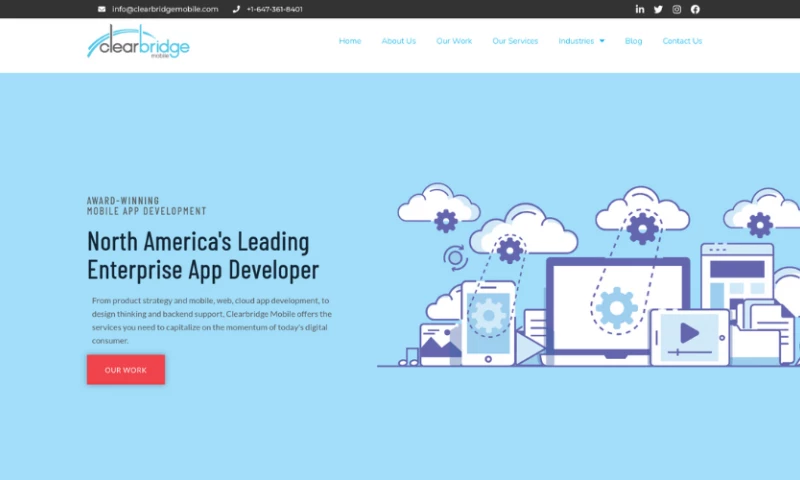Open the LinkedIn social icon
800x480 pixels.
[x=640, y=9]
